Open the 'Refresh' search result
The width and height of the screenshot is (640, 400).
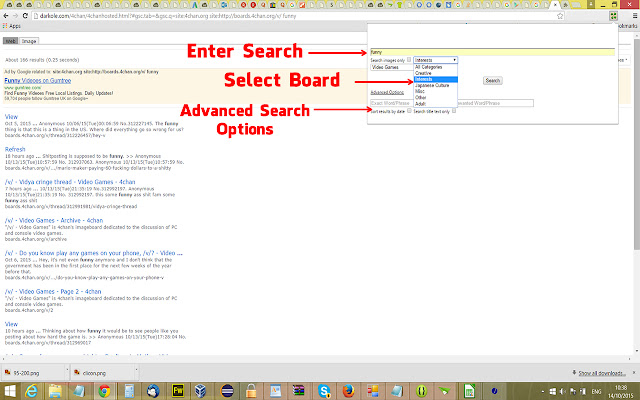point(15,149)
